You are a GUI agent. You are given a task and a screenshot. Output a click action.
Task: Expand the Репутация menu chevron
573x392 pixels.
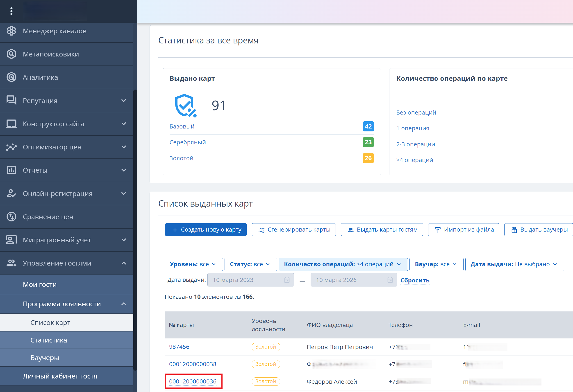123,101
